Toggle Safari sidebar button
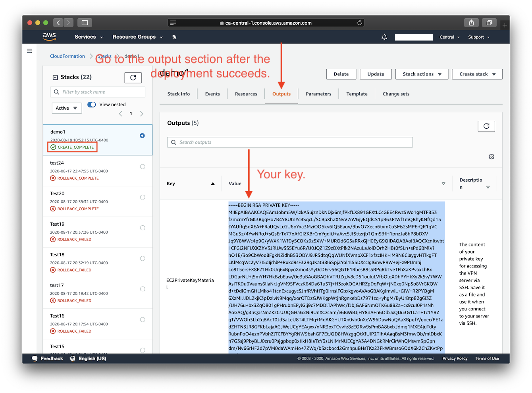 (x=85, y=23)
